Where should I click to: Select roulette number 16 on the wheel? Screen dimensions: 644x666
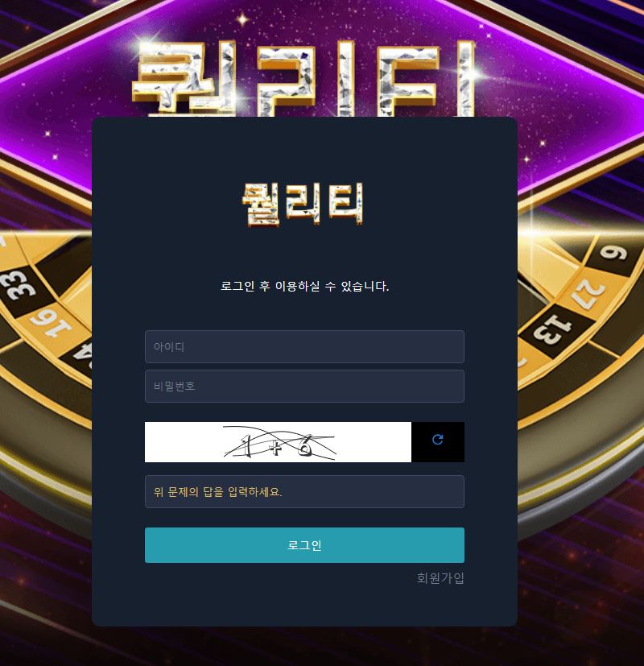[51, 323]
